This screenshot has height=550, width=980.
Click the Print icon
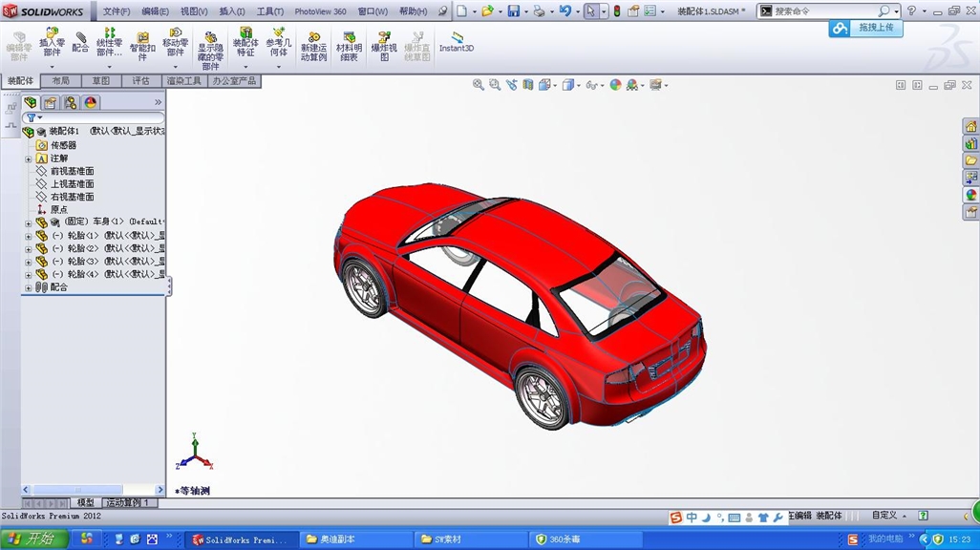(x=540, y=11)
